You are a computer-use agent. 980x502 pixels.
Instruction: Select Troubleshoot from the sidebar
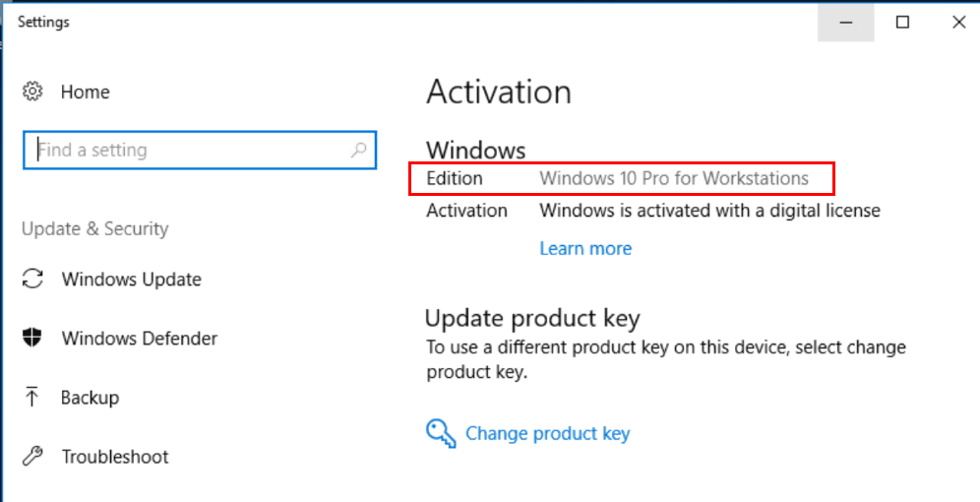click(x=114, y=457)
